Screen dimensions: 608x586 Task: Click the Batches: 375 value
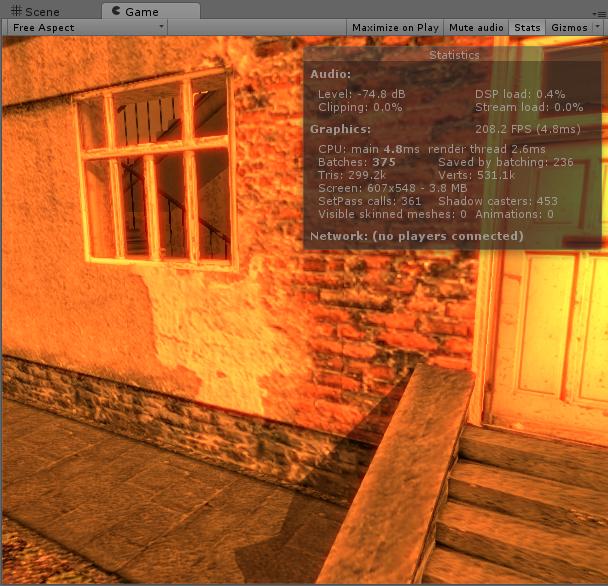(357, 162)
